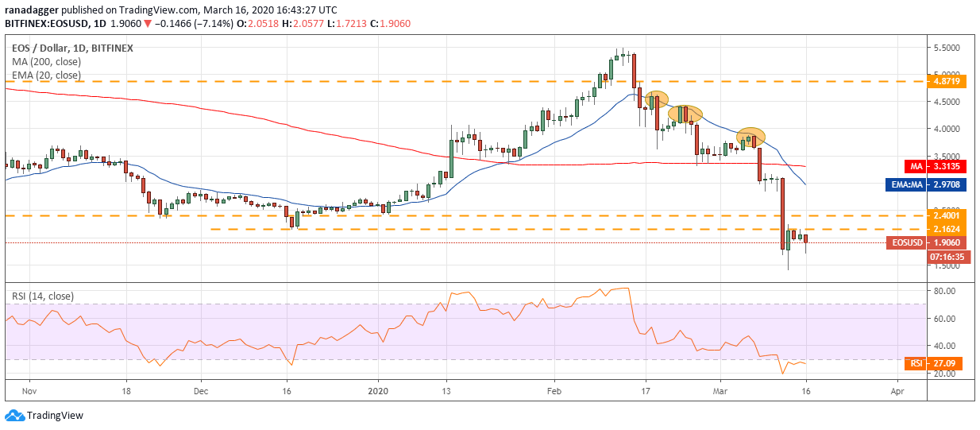Viewport: 980px width, 430px height.
Task: Click the 5.5000 price axis label
Action: pos(946,48)
